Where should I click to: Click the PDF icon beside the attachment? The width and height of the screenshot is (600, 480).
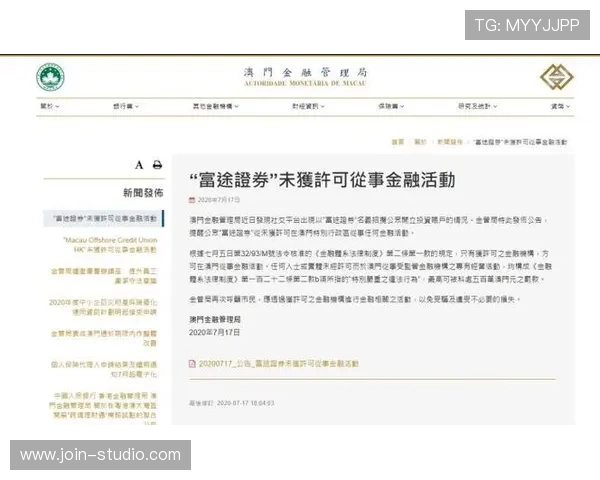pos(192,364)
